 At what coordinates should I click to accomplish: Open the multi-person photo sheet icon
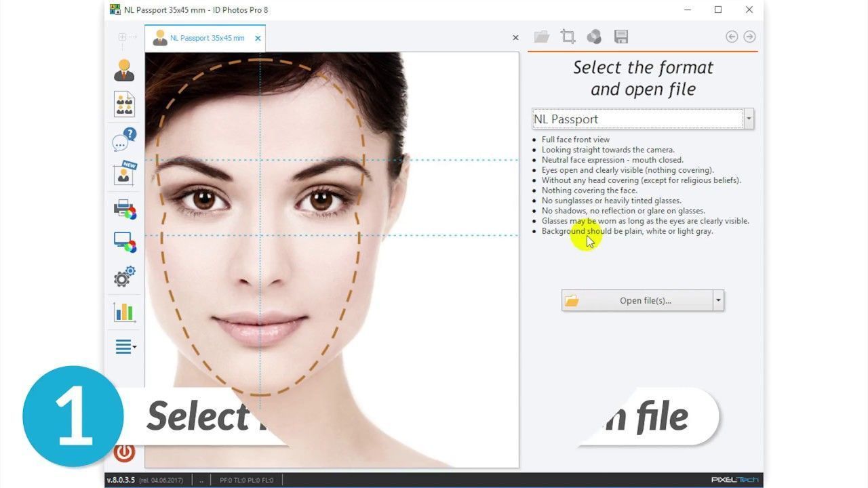click(x=124, y=104)
